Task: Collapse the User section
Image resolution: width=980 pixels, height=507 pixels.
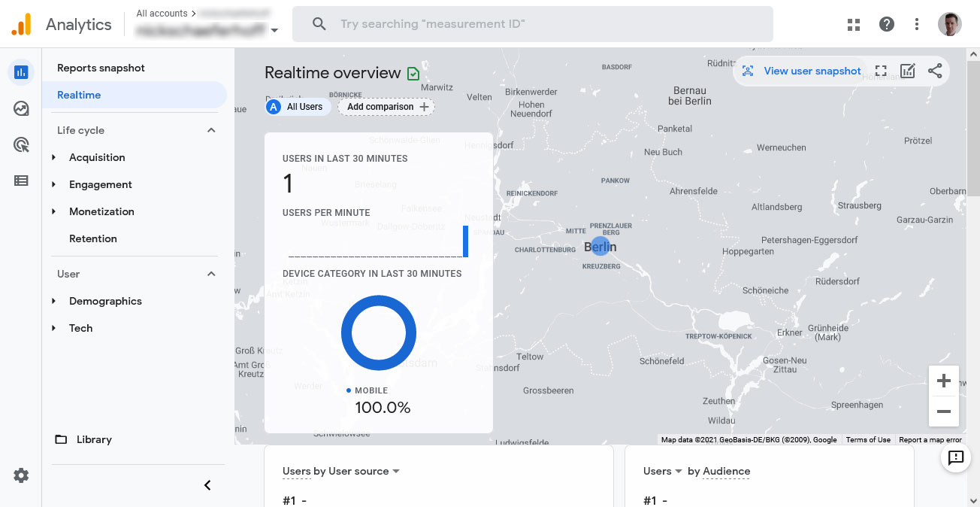Action: coord(211,274)
